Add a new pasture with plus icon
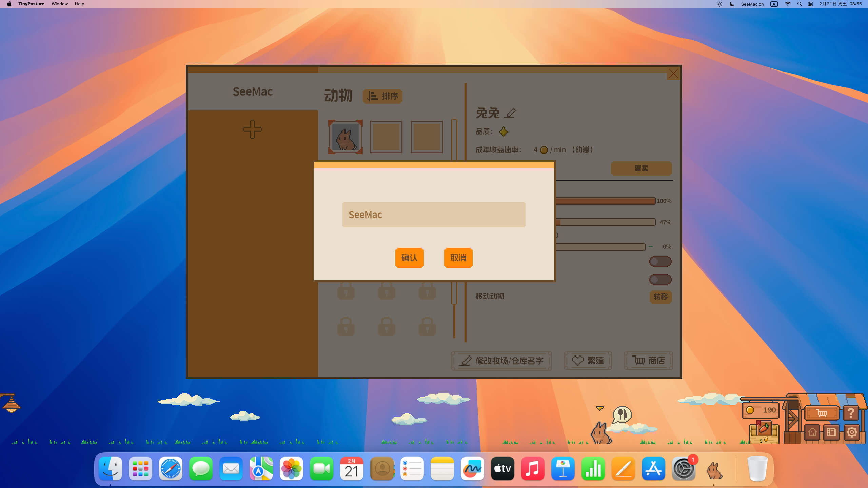The image size is (868, 488). (x=252, y=129)
